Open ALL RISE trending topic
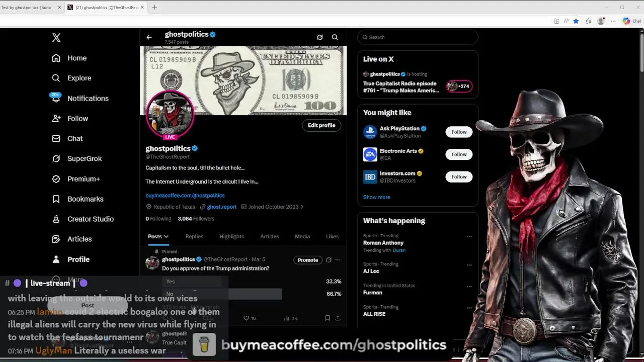The height and width of the screenshot is (362, 644). pos(374,314)
